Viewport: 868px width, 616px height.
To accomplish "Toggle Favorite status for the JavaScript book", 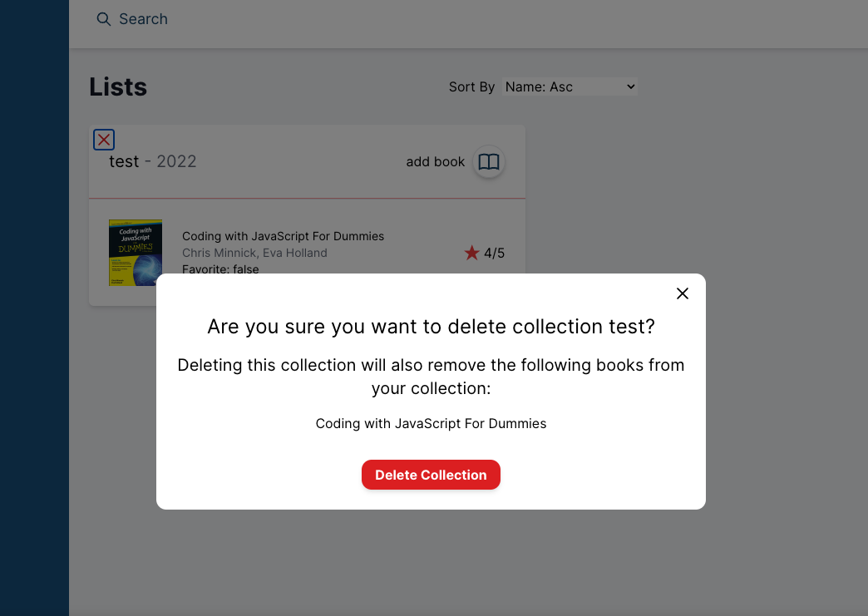I will coord(220,269).
